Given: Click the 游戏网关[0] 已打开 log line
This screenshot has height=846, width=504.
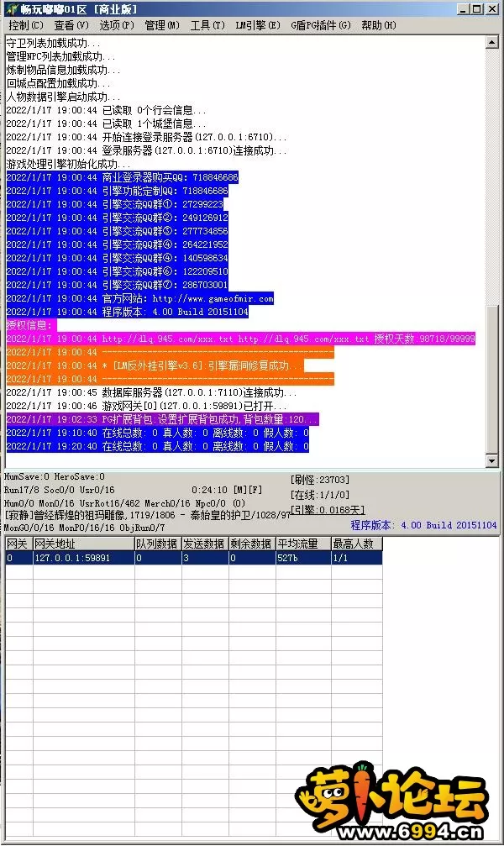Looking at the screenshot, I should point(146,406).
